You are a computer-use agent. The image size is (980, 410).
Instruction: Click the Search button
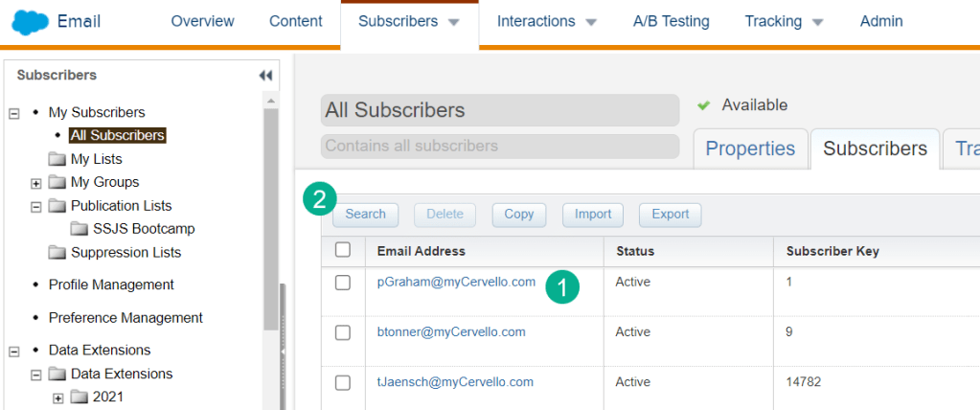click(x=365, y=215)
